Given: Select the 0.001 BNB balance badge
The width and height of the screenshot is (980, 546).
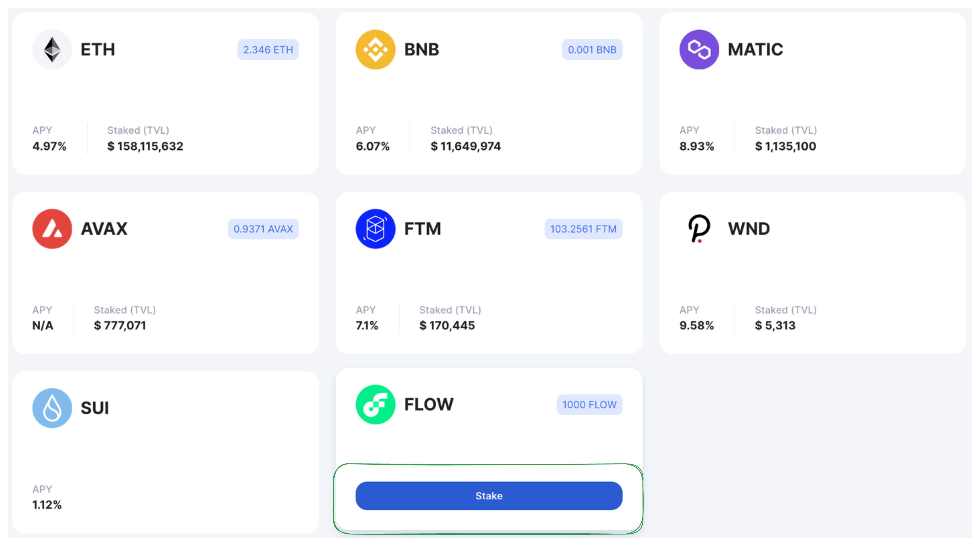Looking at the screenshot, I should point(592,50).
